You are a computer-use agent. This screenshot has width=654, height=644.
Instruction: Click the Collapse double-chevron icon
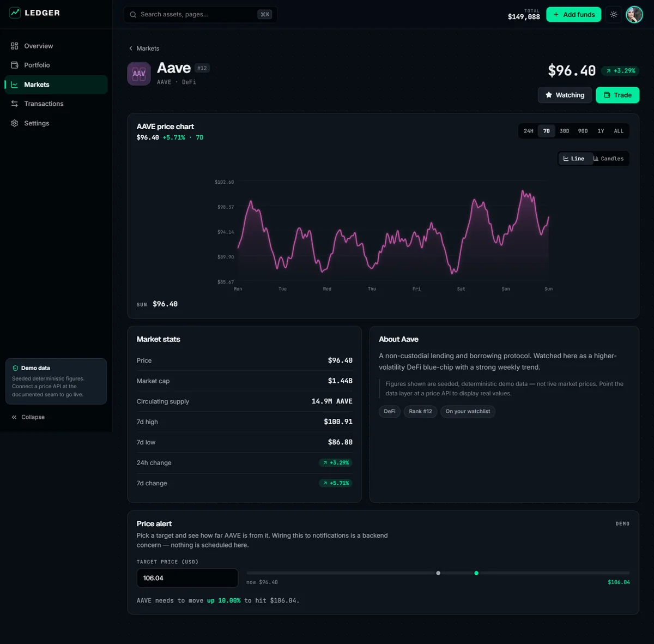coord(14,417)
